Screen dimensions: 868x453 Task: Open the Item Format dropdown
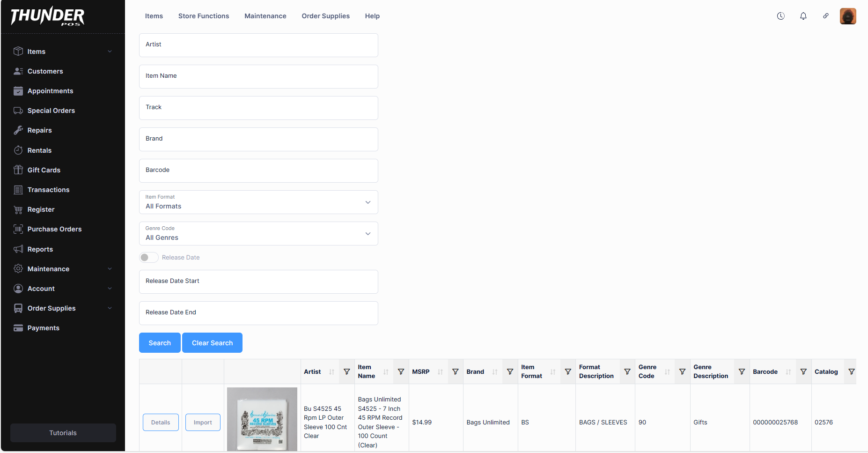[258, 202]
